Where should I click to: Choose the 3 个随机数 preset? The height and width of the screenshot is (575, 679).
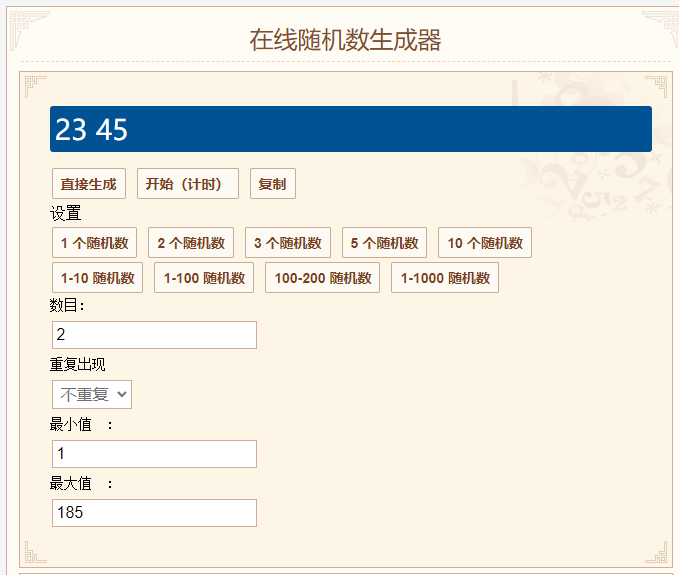288,242
